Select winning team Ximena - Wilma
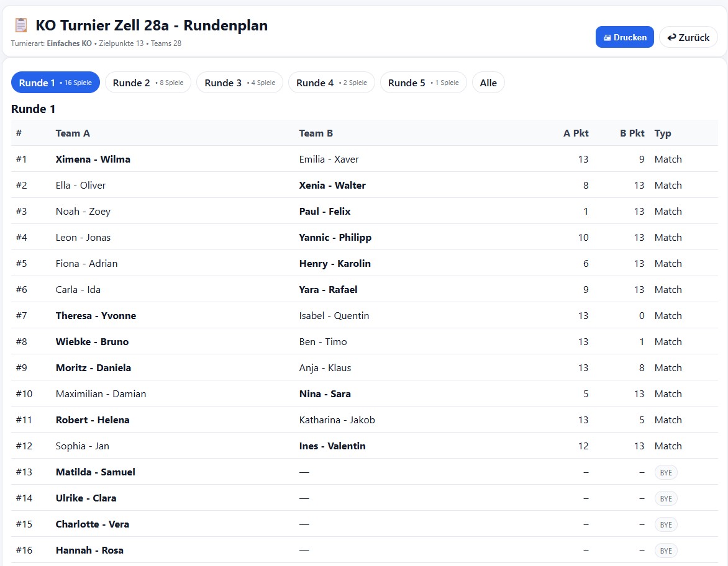The height and width of the screenshot is (566, 728). [x=93, y=159]
